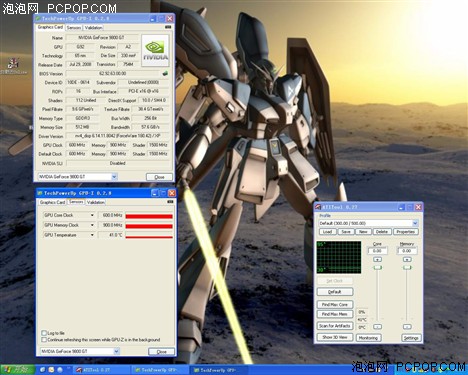Open Monitoring in ATITool
This screenshot has width=468, height=375.
point(368,338)
